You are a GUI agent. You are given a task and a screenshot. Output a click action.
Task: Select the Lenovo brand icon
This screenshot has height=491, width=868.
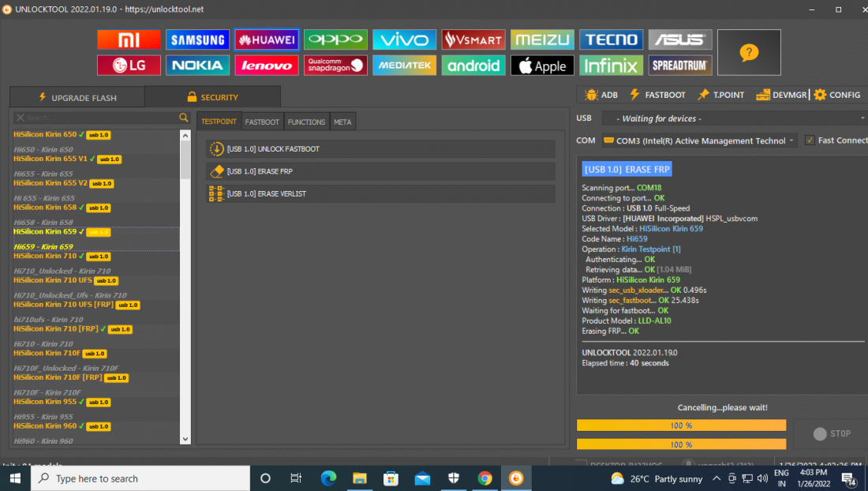coord(267,66)
